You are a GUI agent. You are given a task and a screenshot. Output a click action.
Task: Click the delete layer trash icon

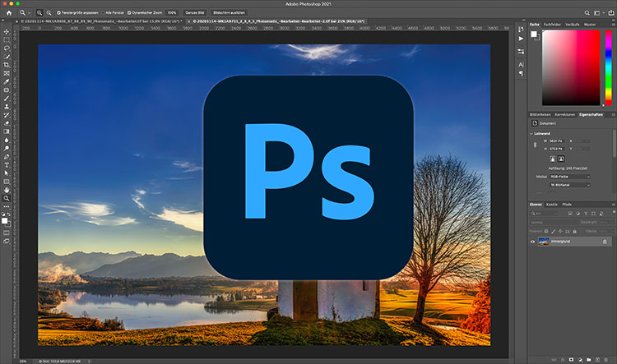[606, 360]
